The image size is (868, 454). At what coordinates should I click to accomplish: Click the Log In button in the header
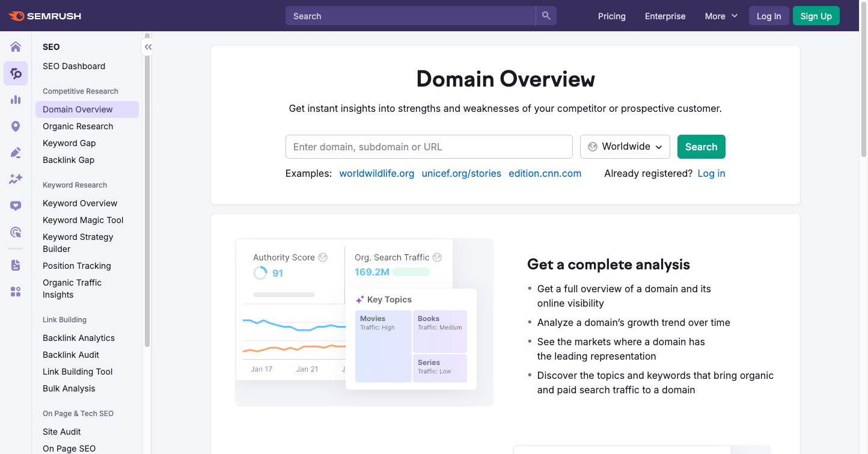[769, 16]
